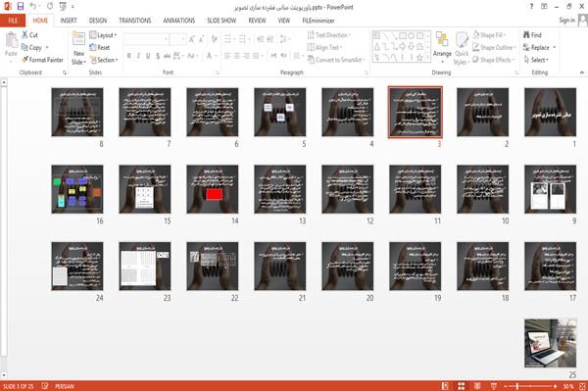Click the Reading View icon in status bar
The width and height of the screenshot is (588, 391).
[477, 386]
